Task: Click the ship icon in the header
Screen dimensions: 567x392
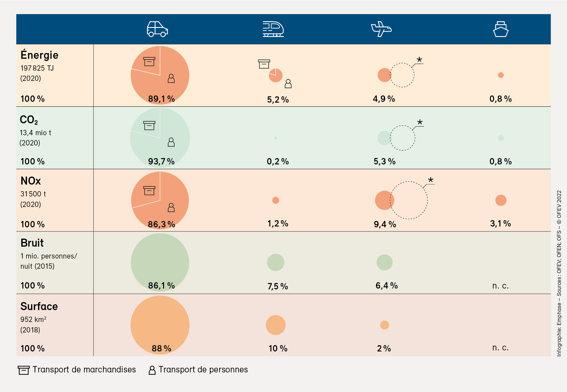Action: click(x=501, y=29)
